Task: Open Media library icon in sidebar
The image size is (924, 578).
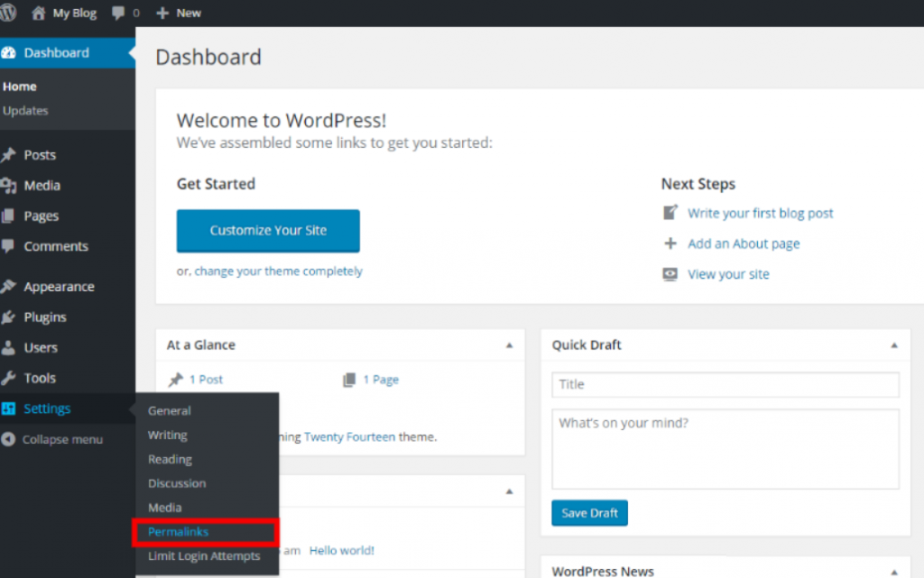Action: click(9, 186)
